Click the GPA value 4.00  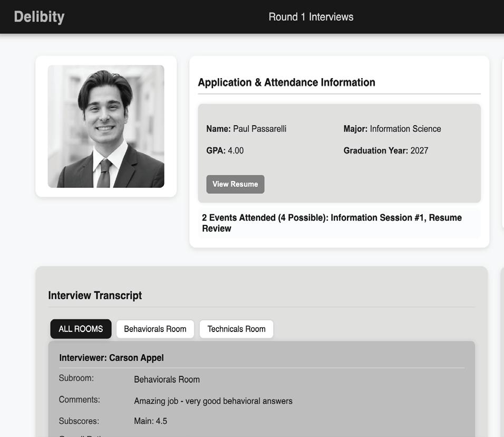pos(236,150)
